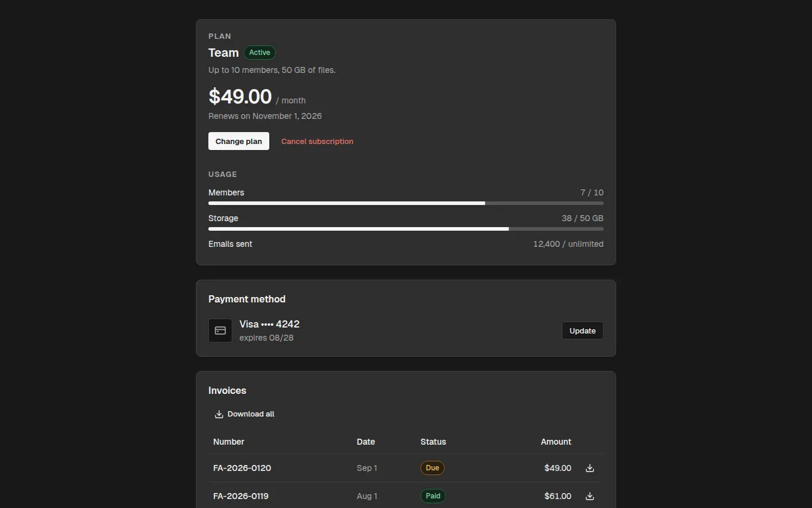Image resolution: width=812 pixels, height=508 pixels.
Task: Click the Number column header
Action: click(229, 442)
